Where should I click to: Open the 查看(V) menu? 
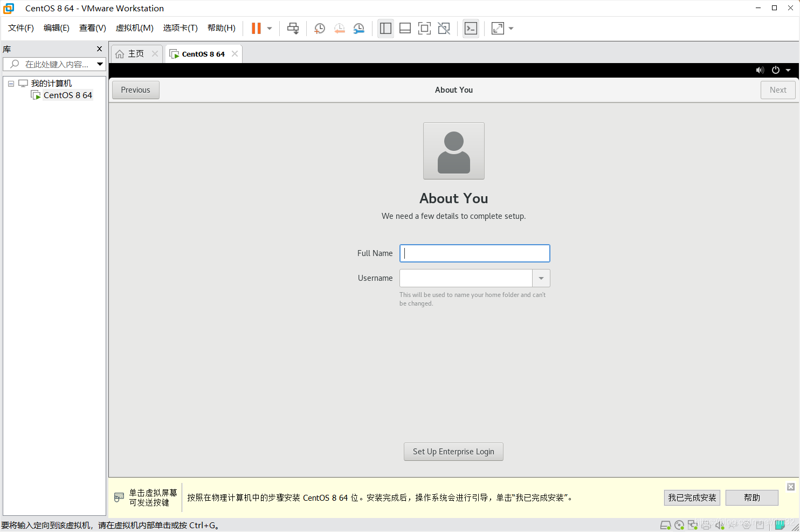pyautogui.click(x=93, y=28)
